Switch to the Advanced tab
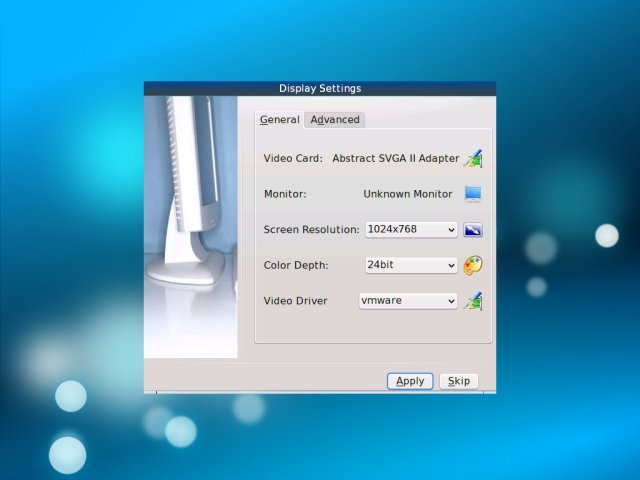Screen dimensions: 640x480 (335, 120)
